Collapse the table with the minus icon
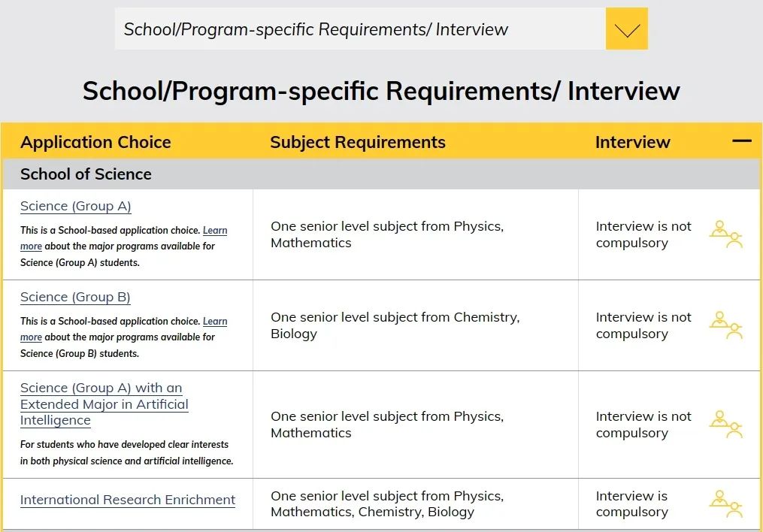The height and width of the screenshot is (532, 763). coord(742,141)
